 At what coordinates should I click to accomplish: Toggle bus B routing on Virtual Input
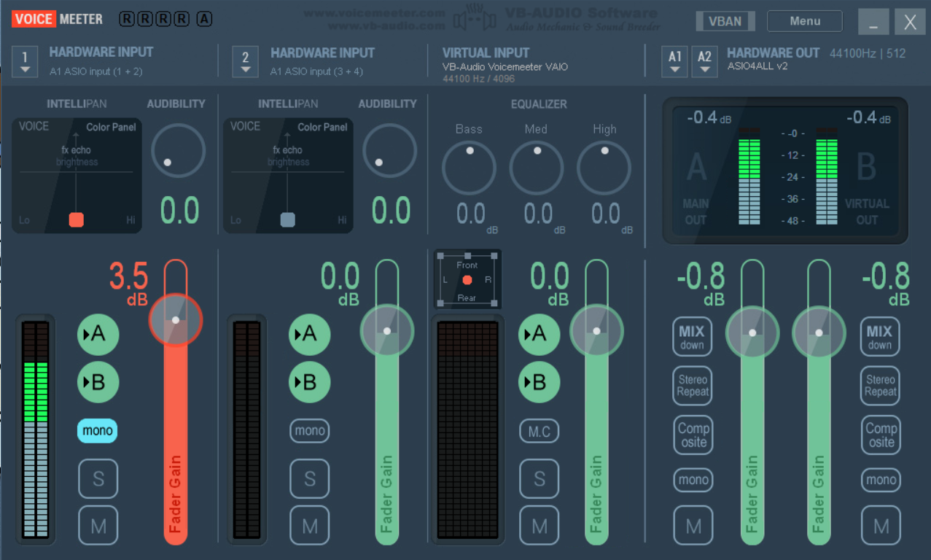tap(539, 382)
